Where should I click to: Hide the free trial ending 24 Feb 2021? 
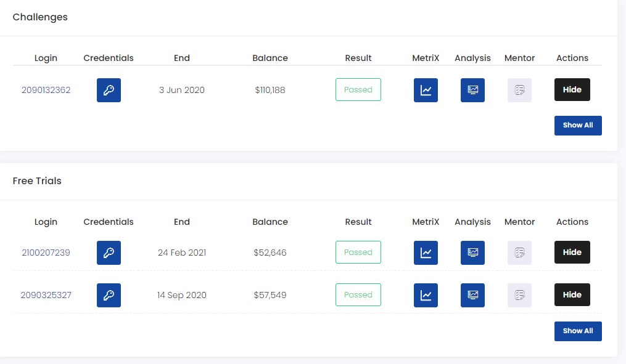pyautogui.click(x=572, y=253)
